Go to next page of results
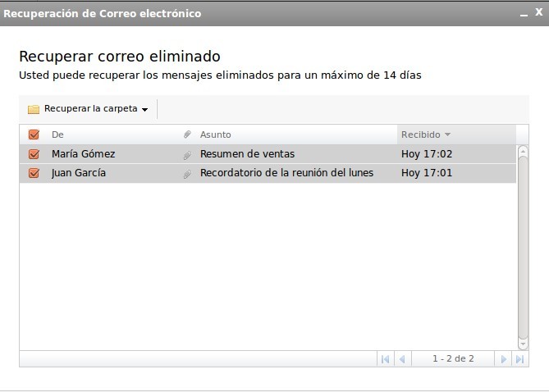This screenshot has height=392, width=549. [x=504, y=359]
